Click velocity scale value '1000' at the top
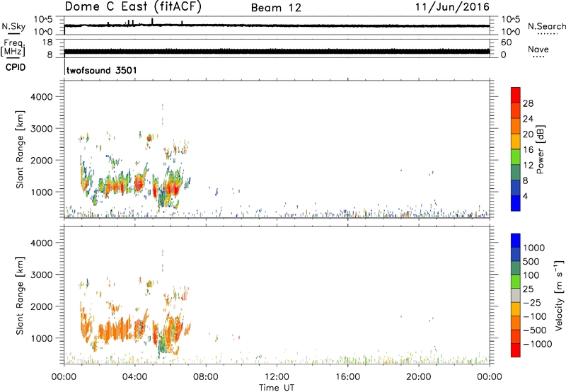 click(x=534, y=248)
